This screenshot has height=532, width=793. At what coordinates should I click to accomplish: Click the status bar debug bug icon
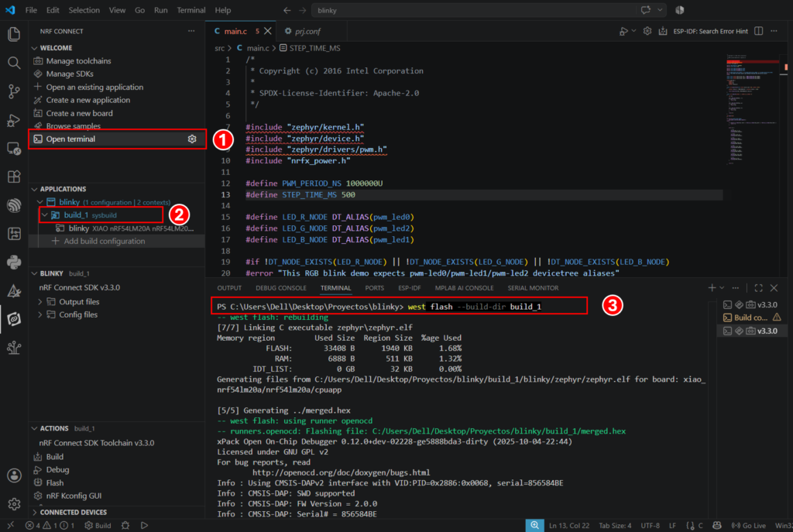(125, 526)
